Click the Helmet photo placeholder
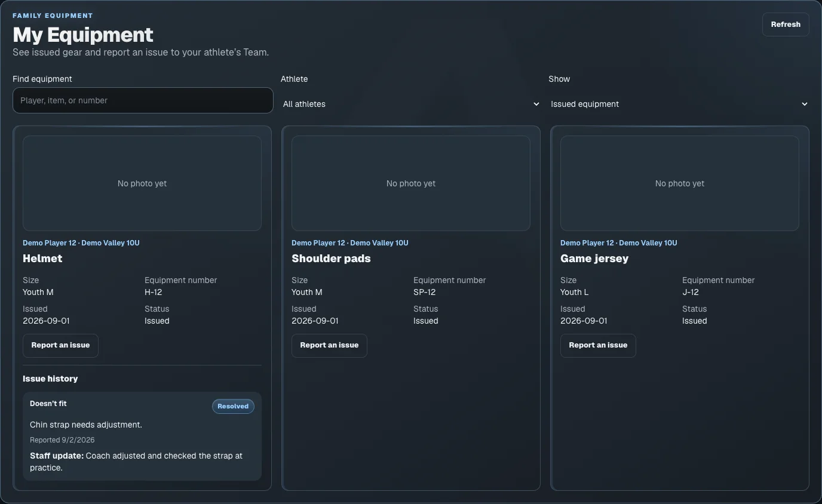The height and width of the screenshot is (504, 822). 142,183
